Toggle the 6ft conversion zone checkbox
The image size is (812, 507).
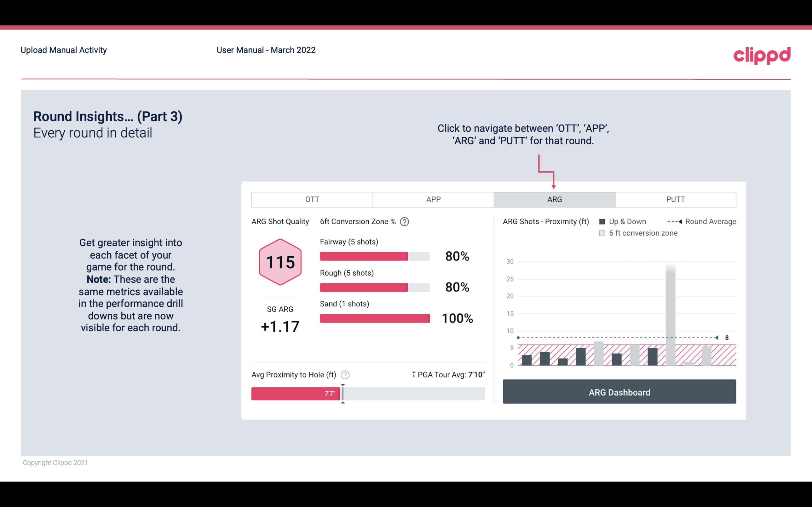[x=603, y=232]
